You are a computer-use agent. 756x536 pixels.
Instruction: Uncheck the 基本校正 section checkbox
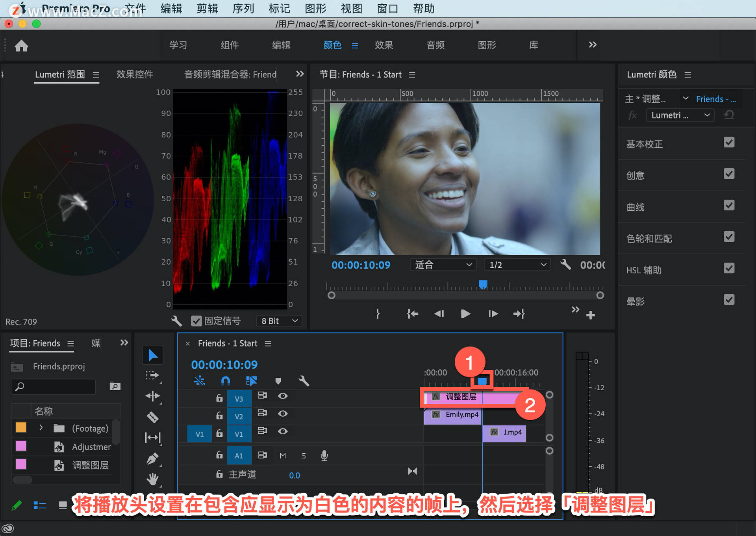(728, 143)
